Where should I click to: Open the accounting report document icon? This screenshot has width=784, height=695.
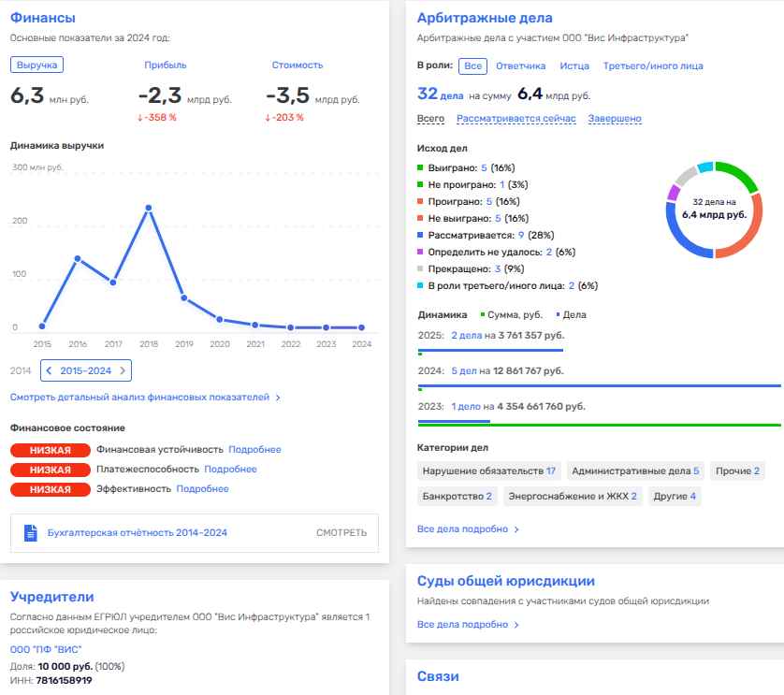click(30, 533)
